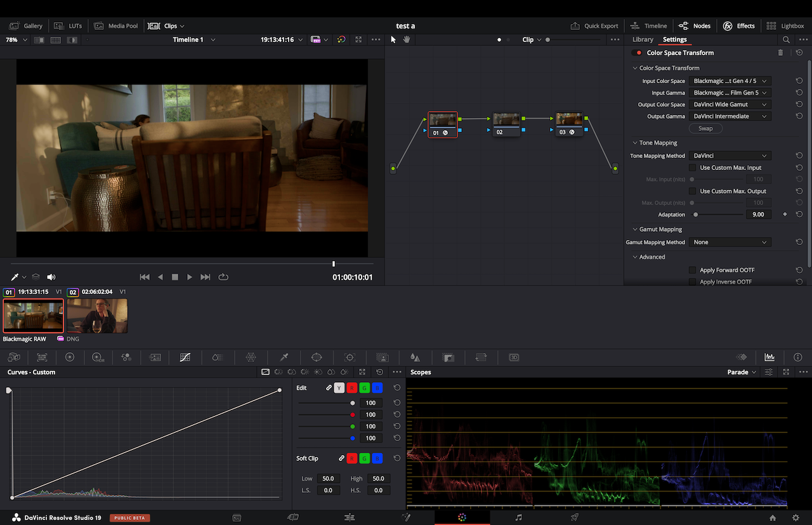Screen dimensions: 812x525
Task: Open the Power Window palette
Action: 317,357
